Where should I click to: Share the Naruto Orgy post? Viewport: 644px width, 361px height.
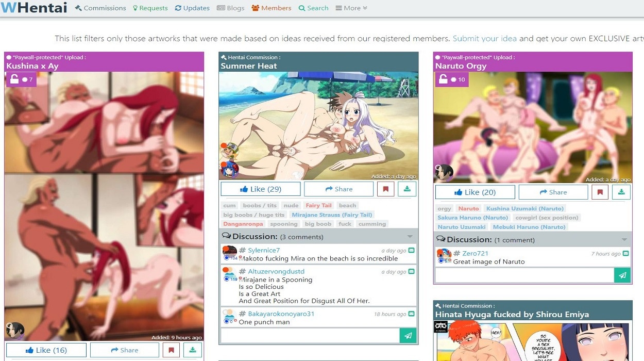point(553,192)
